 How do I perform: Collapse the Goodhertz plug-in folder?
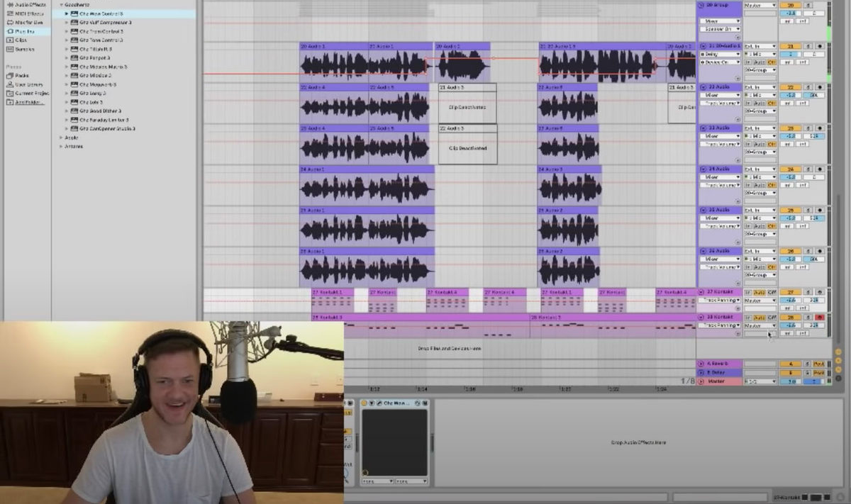[x=60, y=4]
